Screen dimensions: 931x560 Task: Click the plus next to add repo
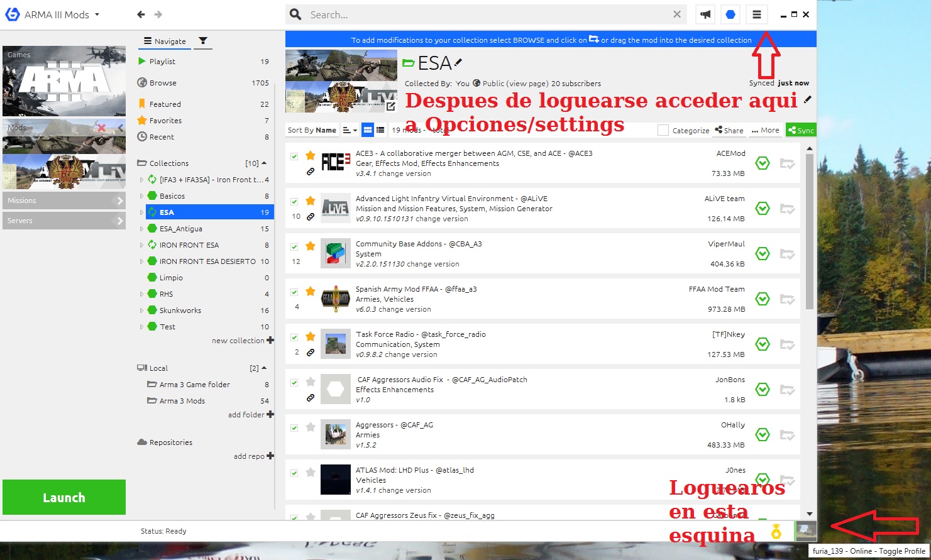tap(270, 456)
